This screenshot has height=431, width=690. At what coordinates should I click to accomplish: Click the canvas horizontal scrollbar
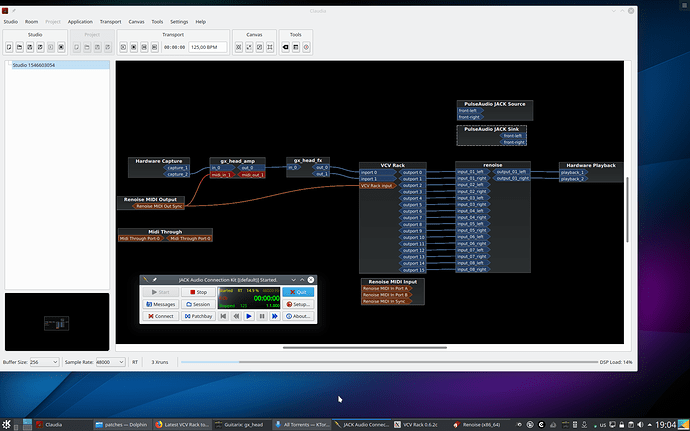tap(365, 347)
